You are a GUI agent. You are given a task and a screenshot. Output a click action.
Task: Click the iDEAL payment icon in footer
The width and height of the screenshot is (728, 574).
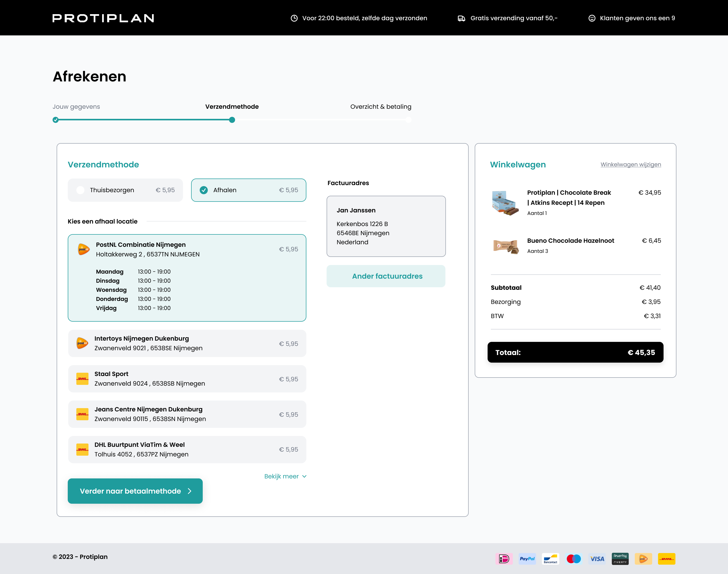coord(504,559)
